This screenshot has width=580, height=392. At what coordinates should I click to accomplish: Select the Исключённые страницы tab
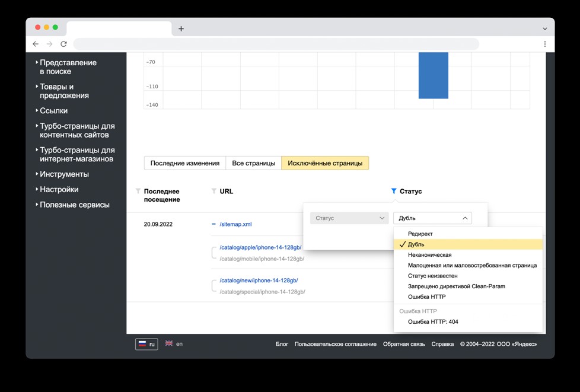pos(325,163)
